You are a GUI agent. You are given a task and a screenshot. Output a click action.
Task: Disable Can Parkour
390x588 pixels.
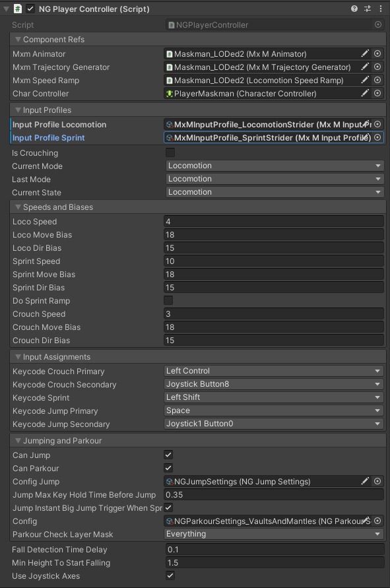tap(168, 468)
